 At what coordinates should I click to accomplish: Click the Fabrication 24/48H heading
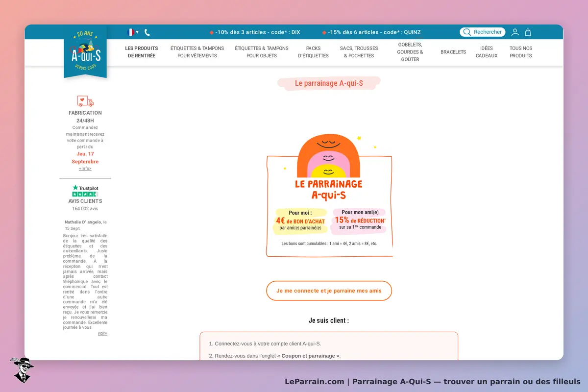pos(85,117)
